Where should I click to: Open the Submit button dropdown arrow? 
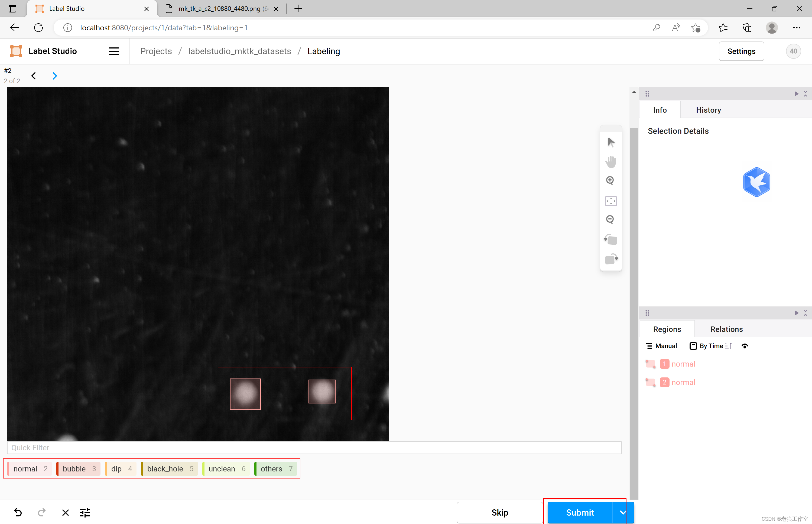[x=623, y=512]
